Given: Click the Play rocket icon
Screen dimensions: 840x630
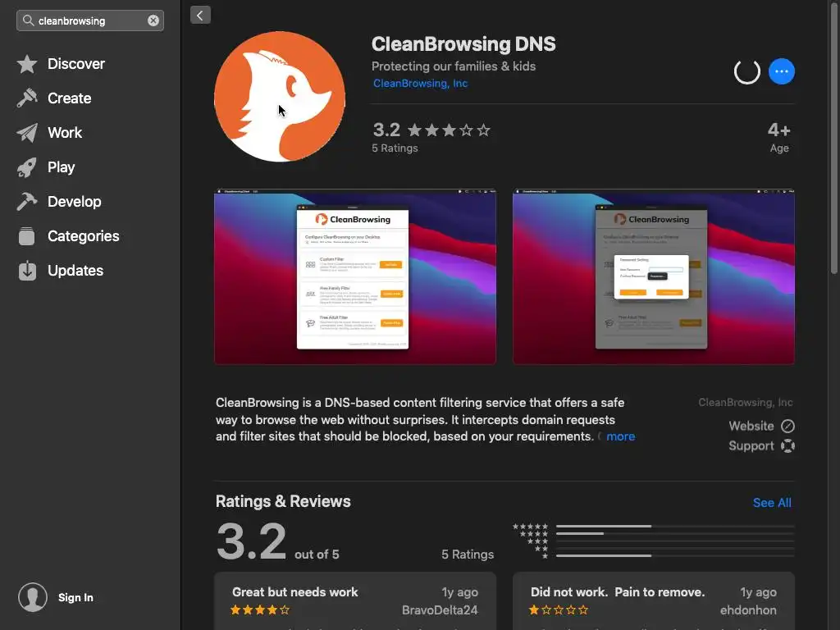Looking at the screenshot, I should pos(27,167).
